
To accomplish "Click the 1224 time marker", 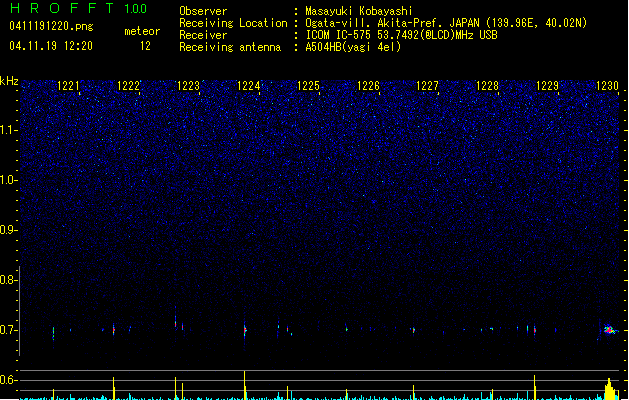I will coord(248,86).
